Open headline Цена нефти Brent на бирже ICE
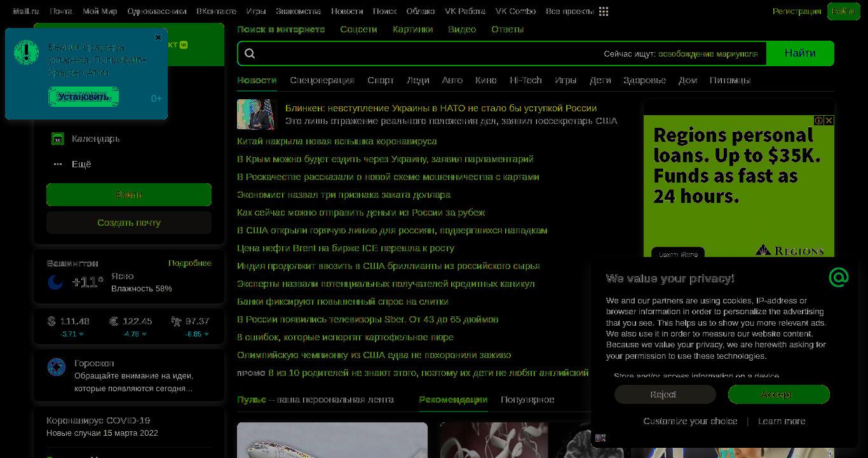The image size is (868, 458). click(346, 248)
